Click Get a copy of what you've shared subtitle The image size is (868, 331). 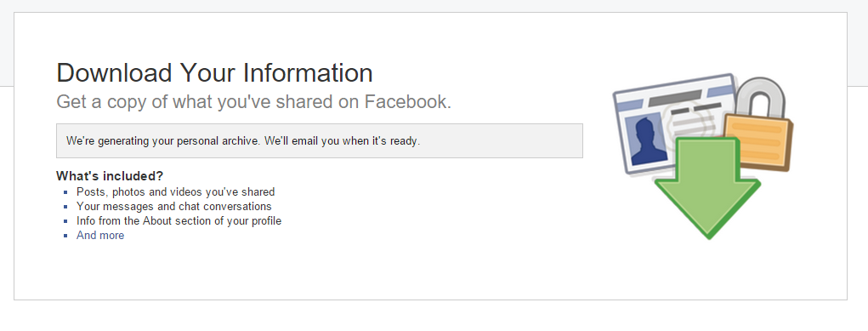tap(254, 102)
